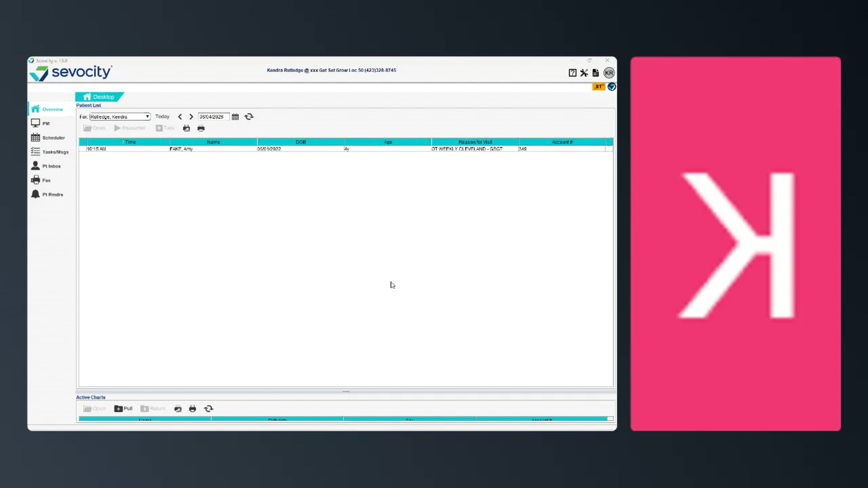
Task: Select patient name FAKE, Amy
Action: (x=213, y=149)
